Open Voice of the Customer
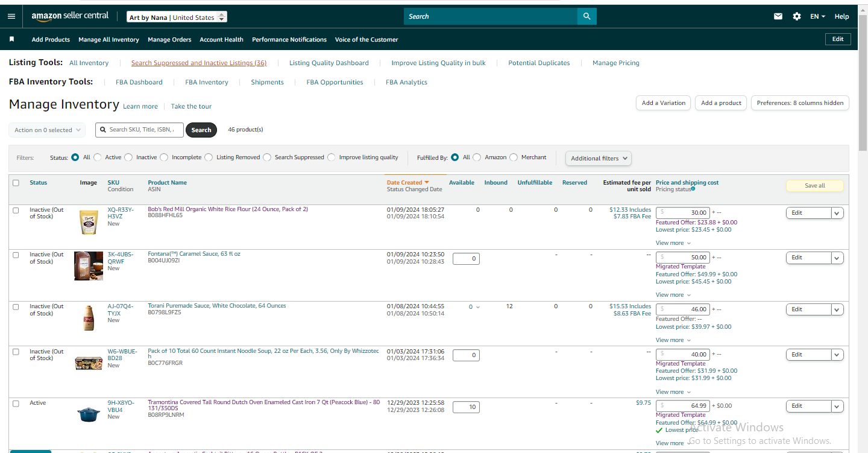Viewport: 868px width, 453px height. click(366, 39)
